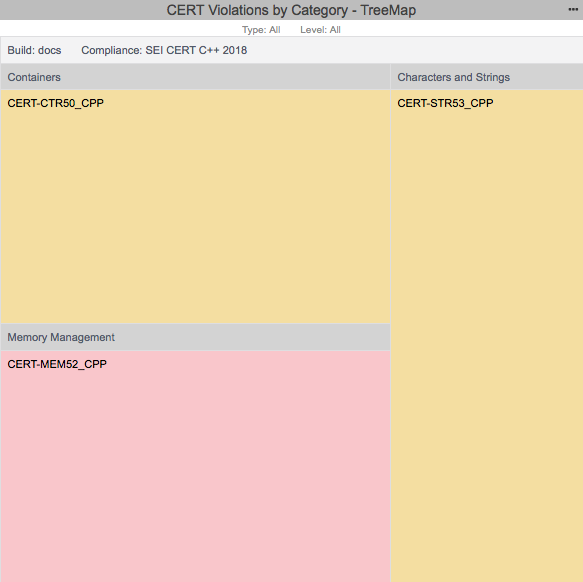
Task: Open the widget ellipsis options menu
Action: (573, 10)
